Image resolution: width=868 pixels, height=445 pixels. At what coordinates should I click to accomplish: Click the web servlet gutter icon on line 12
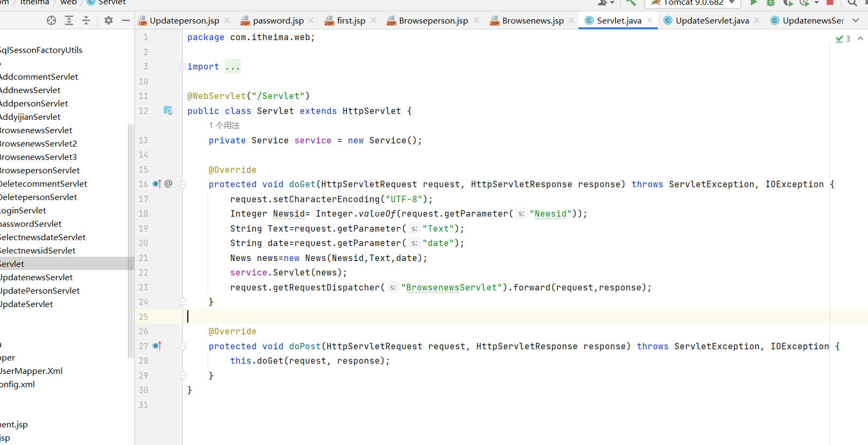[x=168, y=111]
